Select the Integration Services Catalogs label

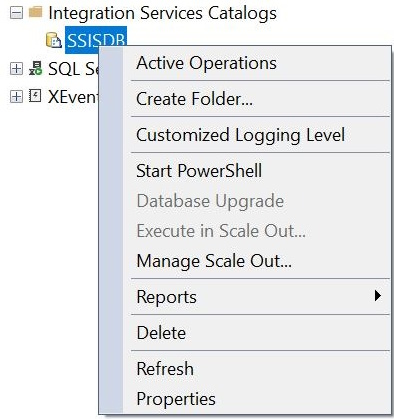tap(162, 13)
